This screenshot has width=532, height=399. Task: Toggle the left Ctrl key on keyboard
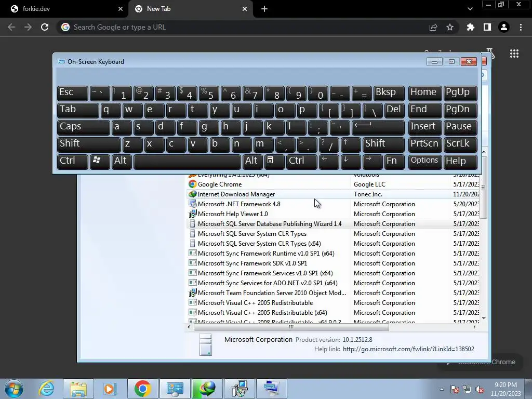(x=73, y=162)
